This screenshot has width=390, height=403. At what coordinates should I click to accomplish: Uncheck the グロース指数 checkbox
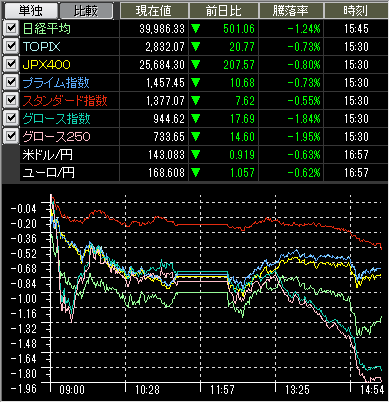11,118
